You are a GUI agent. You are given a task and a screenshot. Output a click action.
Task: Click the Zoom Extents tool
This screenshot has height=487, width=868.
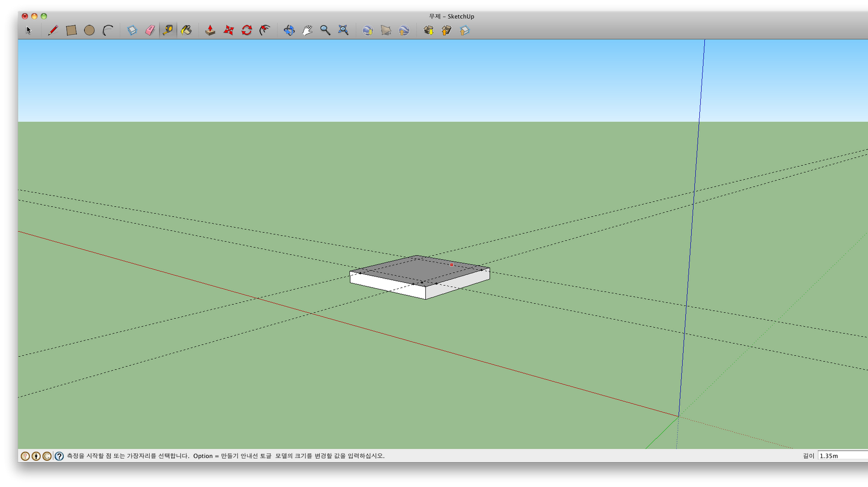(x=343, y=30)
